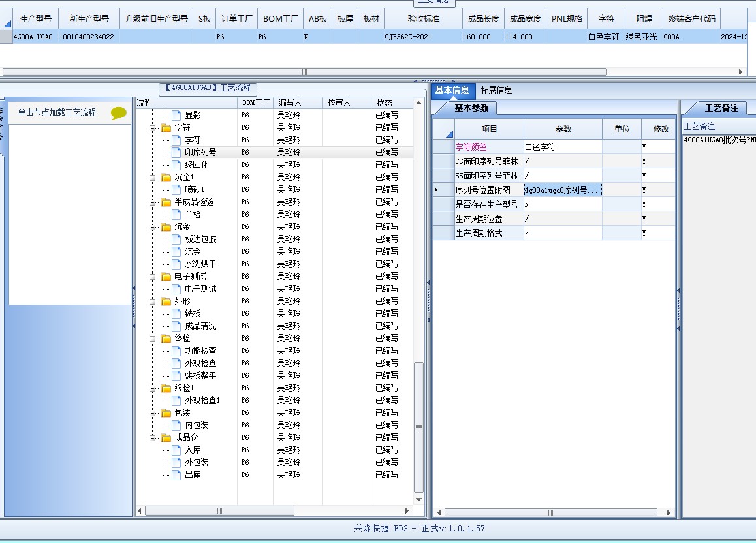
Task: Click the 【4G00A1UGA0】工艺流程 panel tab
Action: pyautogui.click(x=208, y=88)
